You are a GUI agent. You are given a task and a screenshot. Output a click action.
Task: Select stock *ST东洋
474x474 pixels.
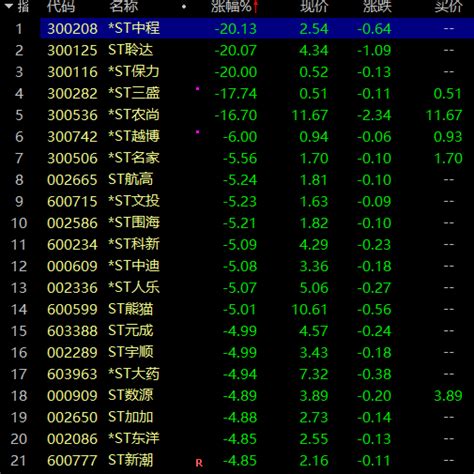pyautogui.click(x=134, y=439)
